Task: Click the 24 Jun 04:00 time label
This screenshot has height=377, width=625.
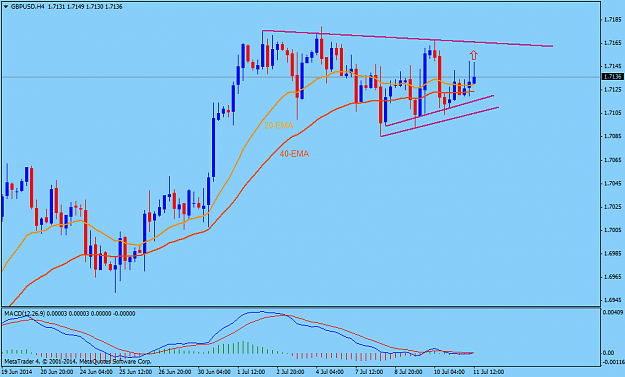Action: [x=96, y=372]
